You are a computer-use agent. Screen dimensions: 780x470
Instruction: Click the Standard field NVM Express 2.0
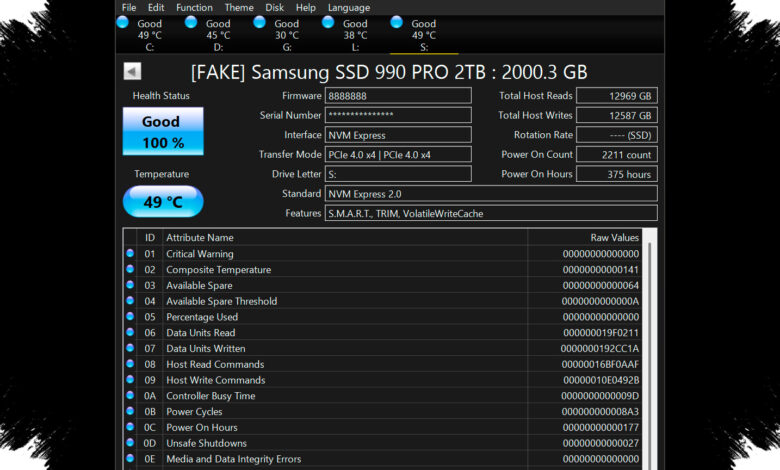(x=491, y=193)
